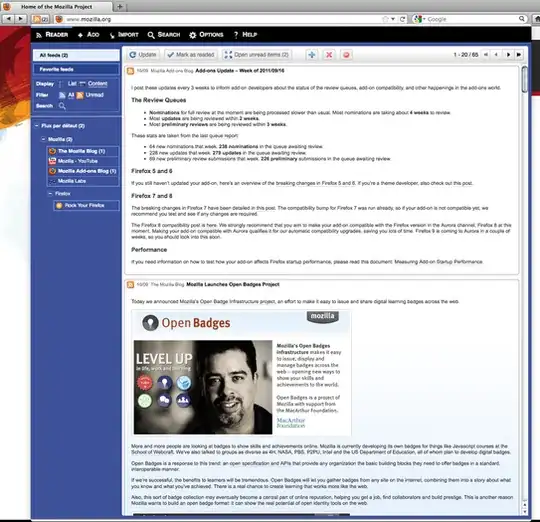Switch display to Content view

coord(97,83)
